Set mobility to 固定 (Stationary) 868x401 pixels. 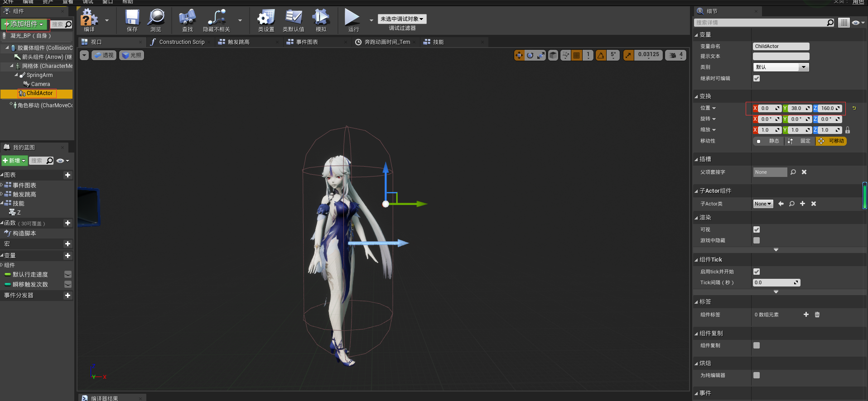click(x=800, y=141)
